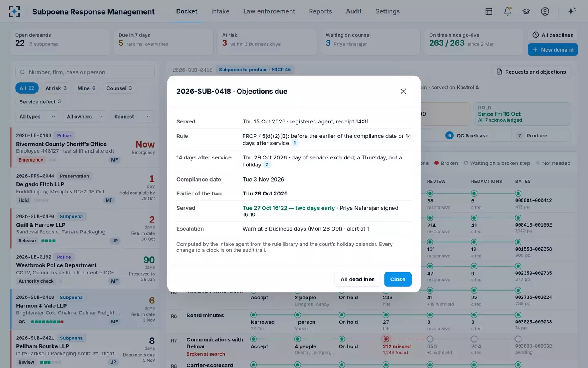Click All deadlines button with the clock icon
Screen dimensions: 588x368
(x=553, y=35)
